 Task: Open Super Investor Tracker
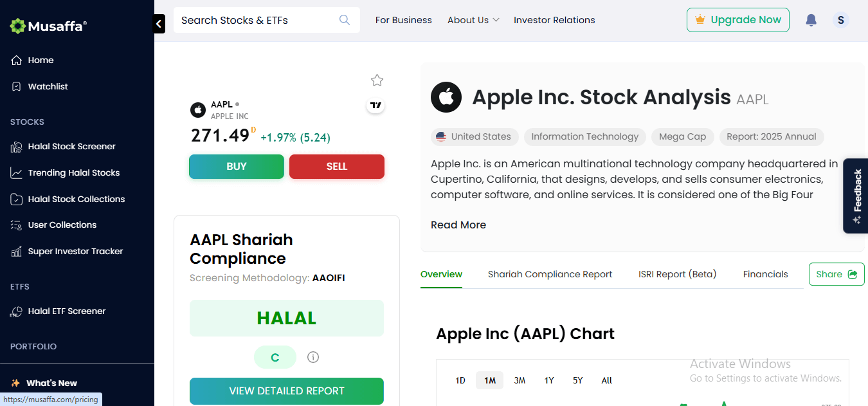(x=75, y=252)
